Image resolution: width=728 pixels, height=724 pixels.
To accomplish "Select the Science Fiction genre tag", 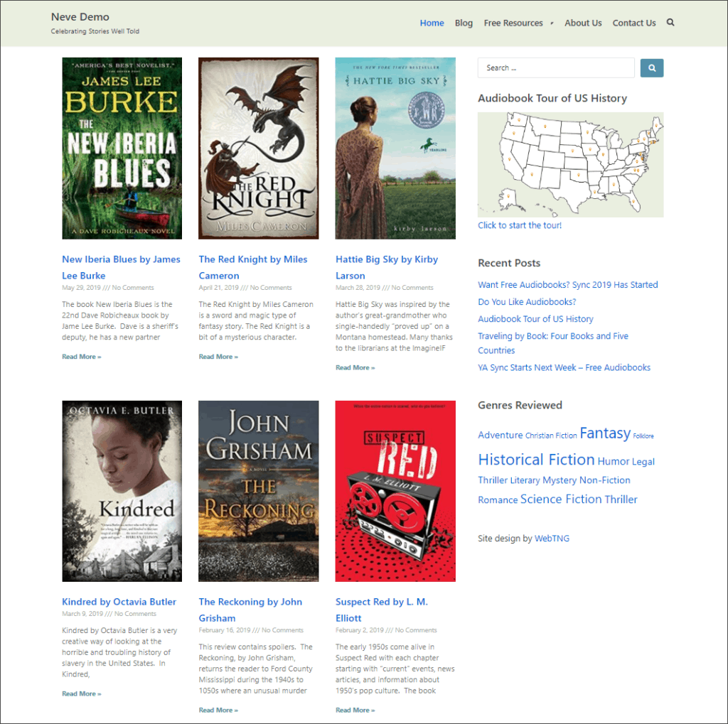I will [561, 499].
